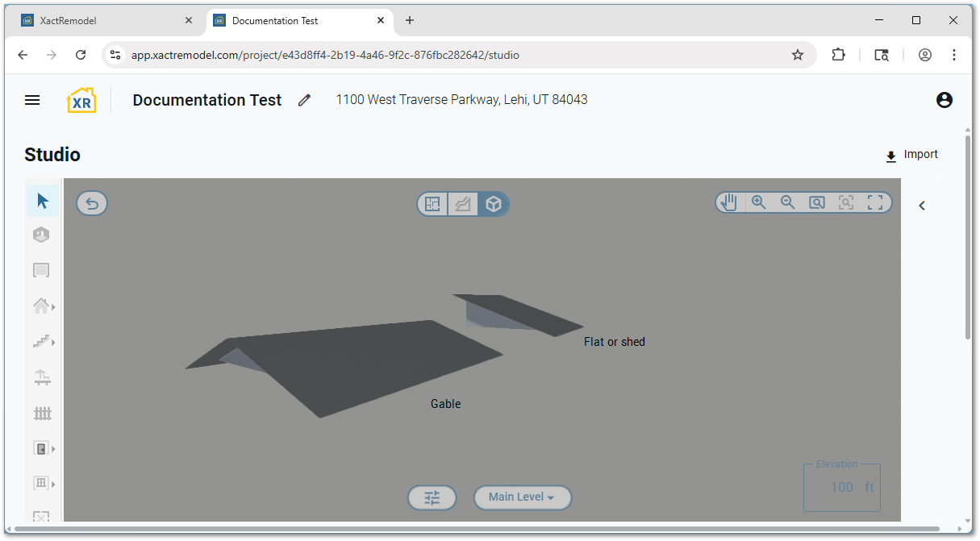Click the Import button
The width and height of the screenshot is (980, 541).
(x=911, y=155)
